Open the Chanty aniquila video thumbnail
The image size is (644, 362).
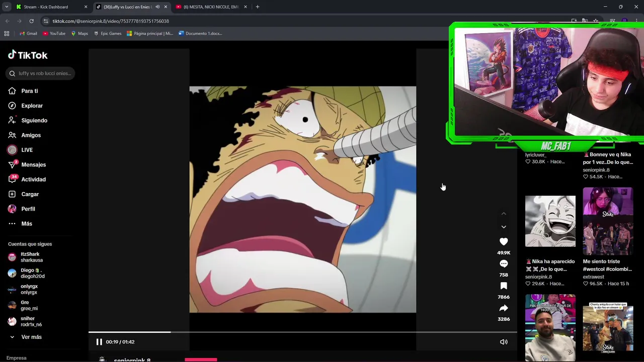608,327
